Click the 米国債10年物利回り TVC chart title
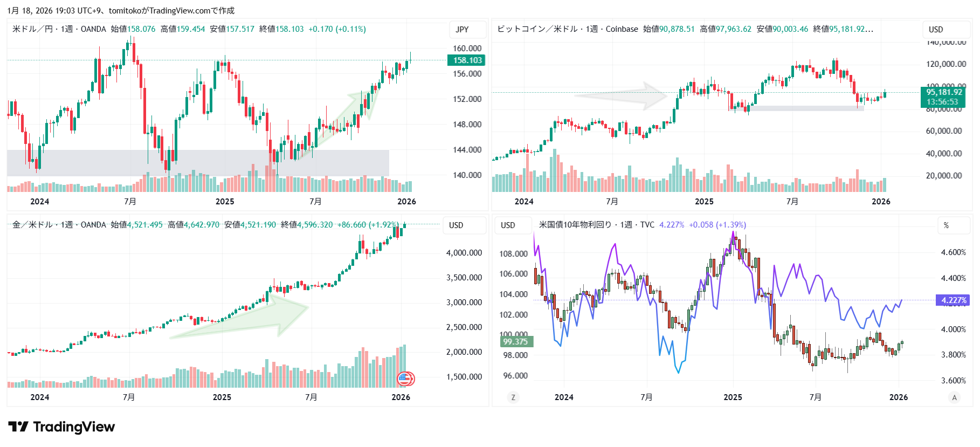980x447 pixels. (596, 225)
